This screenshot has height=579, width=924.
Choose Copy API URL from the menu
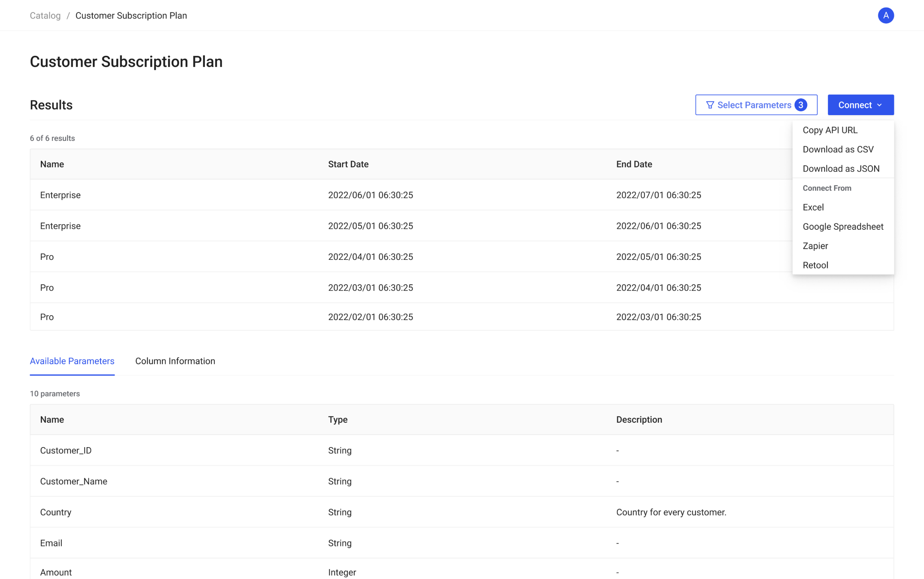tap(830, 130)
